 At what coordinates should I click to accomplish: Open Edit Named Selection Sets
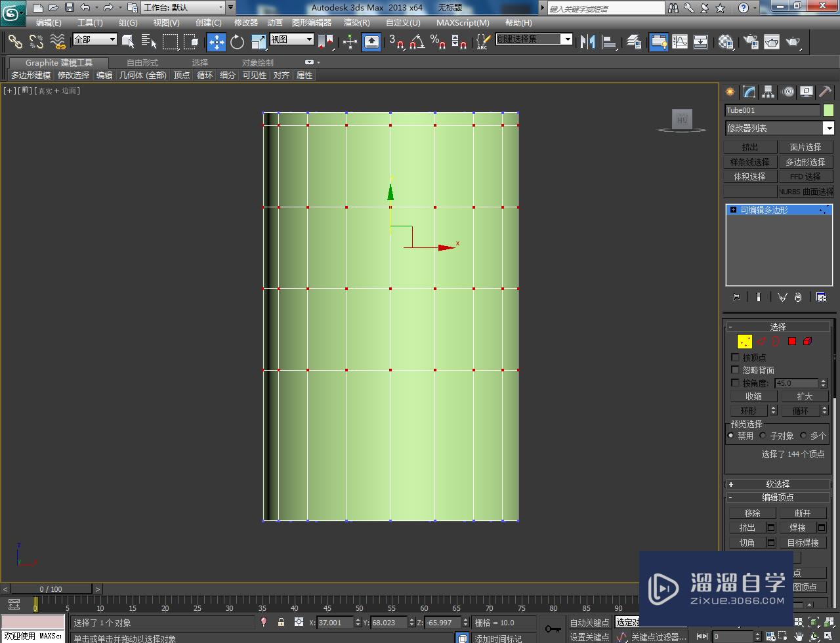[x=483, y=41]
